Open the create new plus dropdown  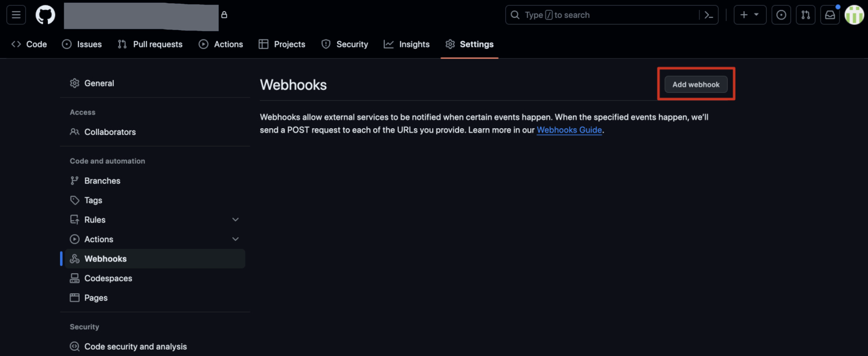click(749, 15)
